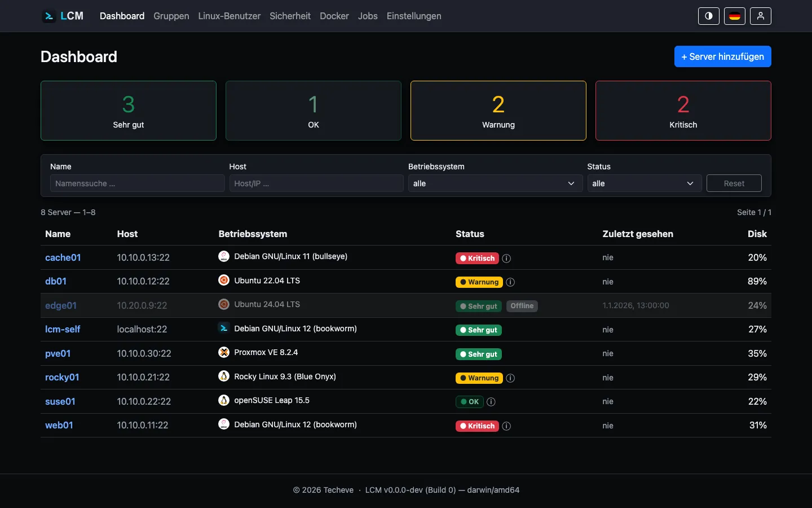Click the Betriebssystem column header
The width and height of the screenshot is (812, 508).
(253, 234)
